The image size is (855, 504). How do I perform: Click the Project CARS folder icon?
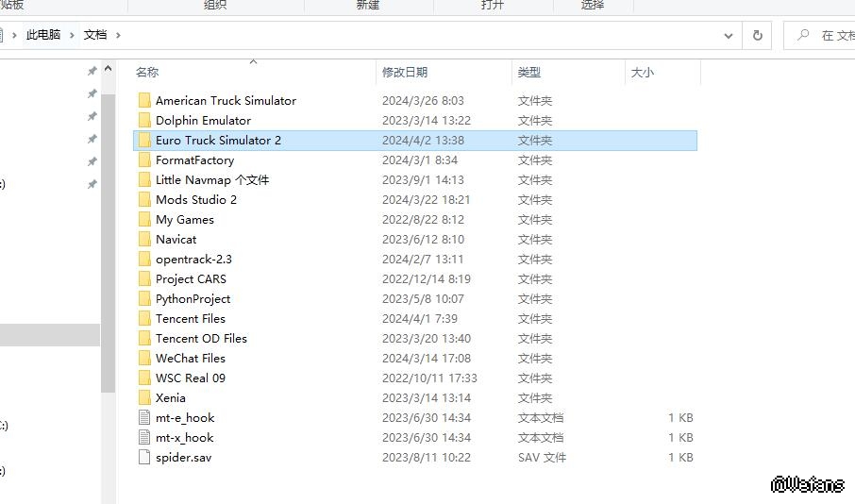(144, 278)
